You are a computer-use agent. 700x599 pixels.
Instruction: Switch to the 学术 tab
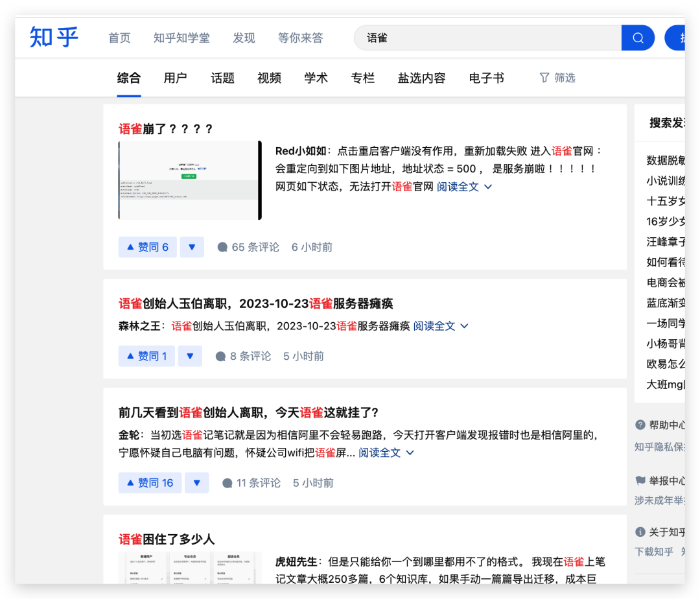(316, 78)
